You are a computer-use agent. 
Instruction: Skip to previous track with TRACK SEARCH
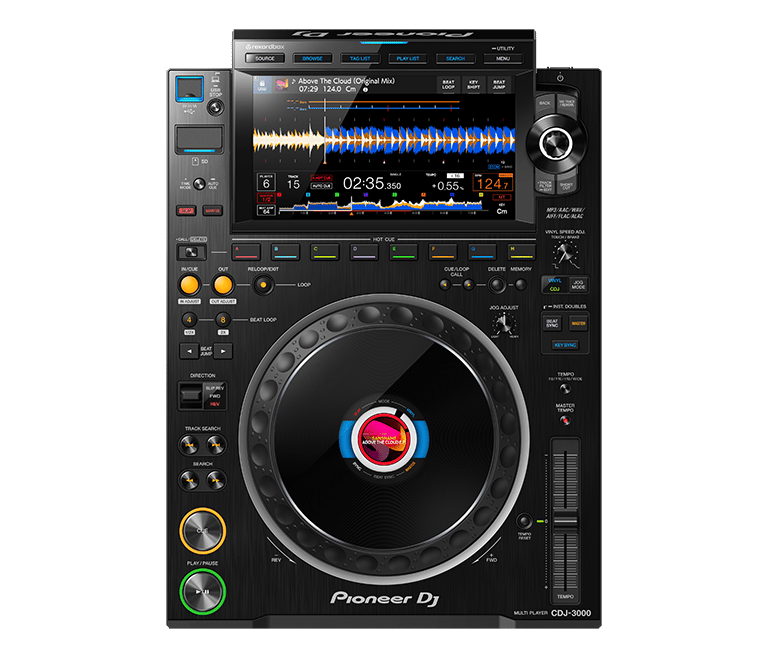tap(190, 445)
